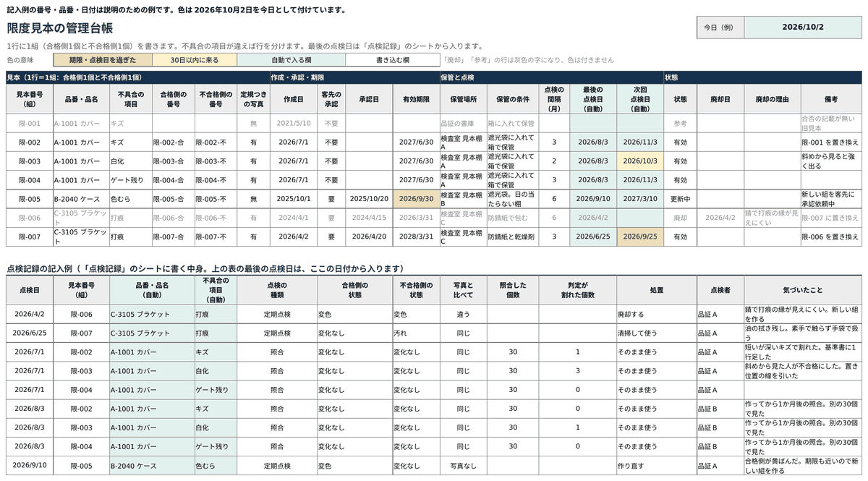Click the photo comparison cell 違う
The image size is (868, 481).
[463, 315]
